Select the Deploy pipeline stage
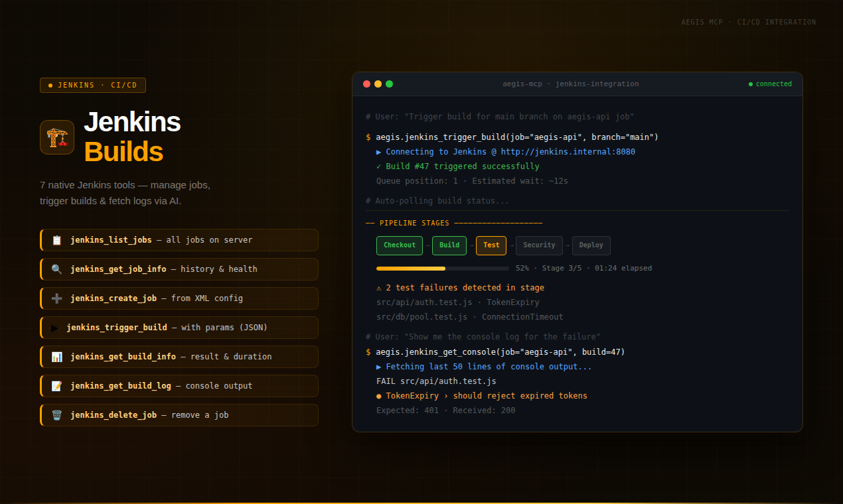 [x=591, y=245]
